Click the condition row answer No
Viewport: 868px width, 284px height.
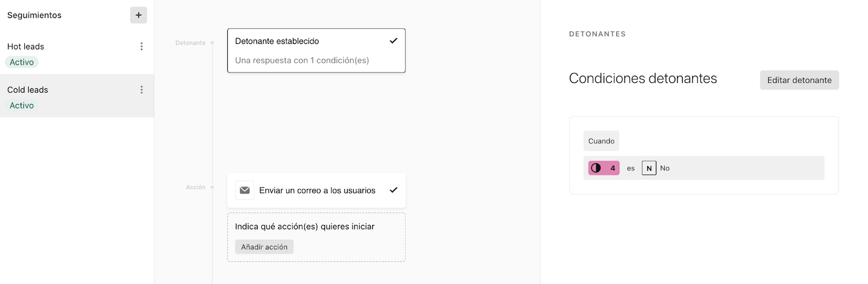click(x=665, y=168)
